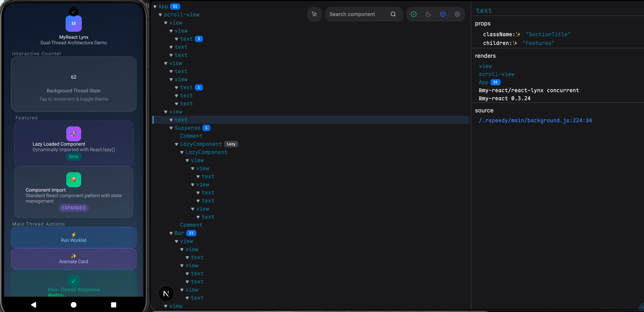
Task: Click scroll-view in the renders list
Action: pos(497,74)
